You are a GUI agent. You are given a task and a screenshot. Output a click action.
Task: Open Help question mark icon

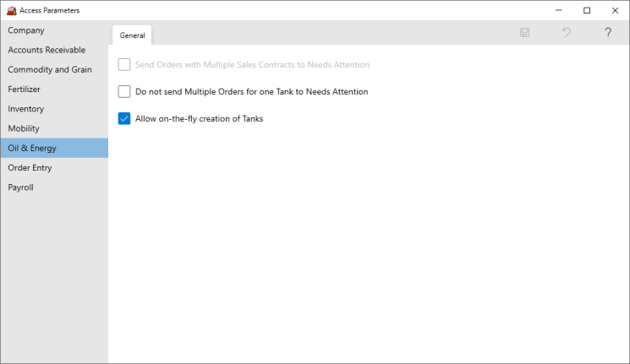[607, 33]
